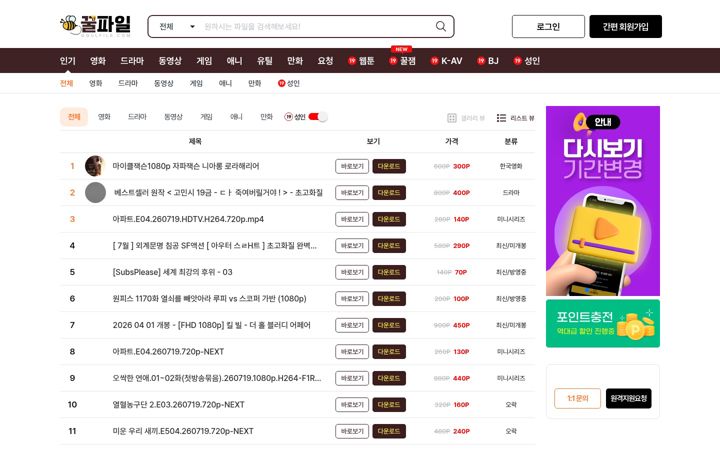Click the 간편 회원가입 button

coord(625,27)
